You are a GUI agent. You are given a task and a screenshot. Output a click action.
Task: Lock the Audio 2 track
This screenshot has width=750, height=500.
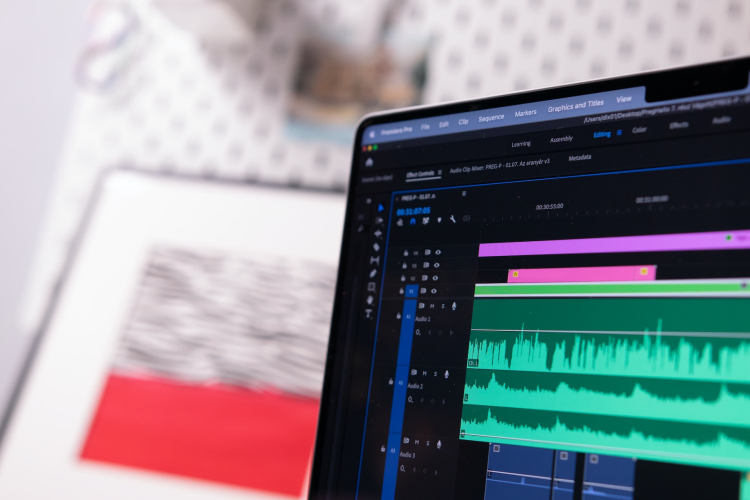[390, 382]
